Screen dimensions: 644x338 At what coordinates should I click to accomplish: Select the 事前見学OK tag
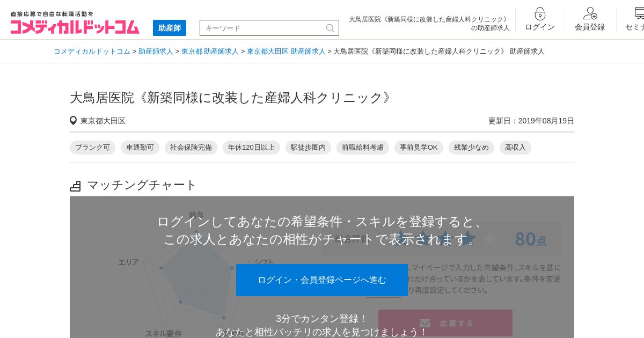coord(419,148)
